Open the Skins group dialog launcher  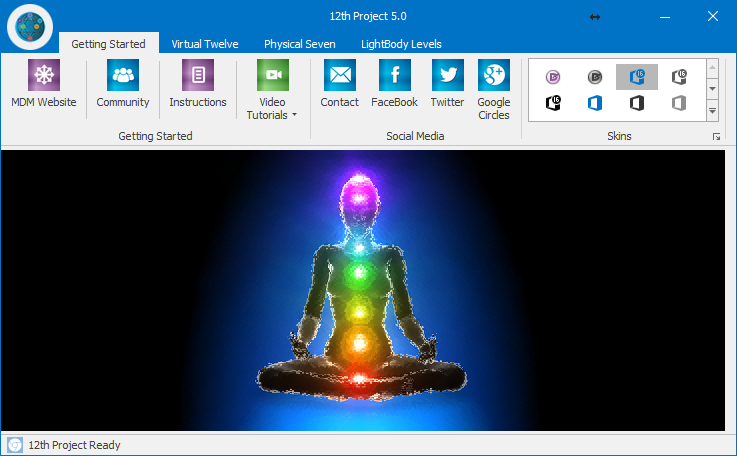tap(716, 137)
